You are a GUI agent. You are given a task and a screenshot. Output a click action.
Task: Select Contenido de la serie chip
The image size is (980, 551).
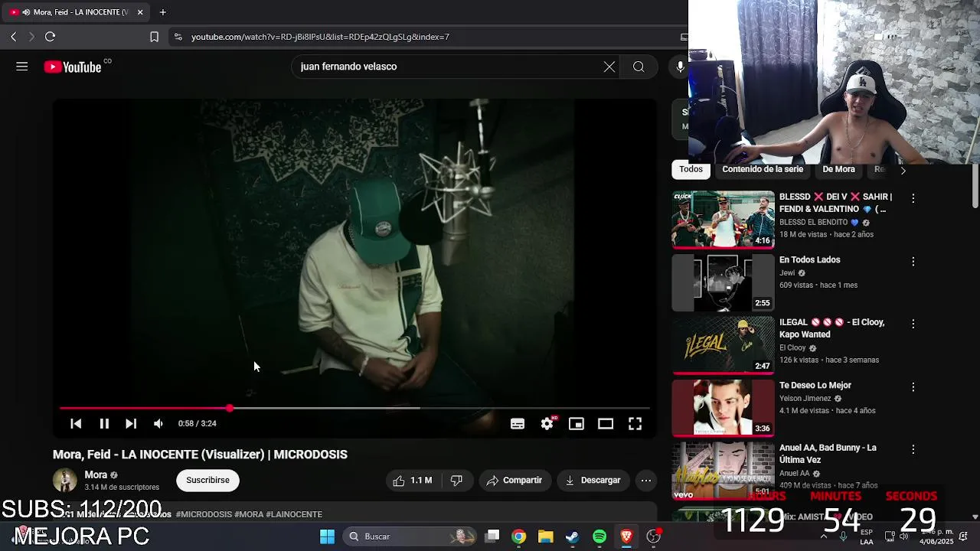coord(763,169)
